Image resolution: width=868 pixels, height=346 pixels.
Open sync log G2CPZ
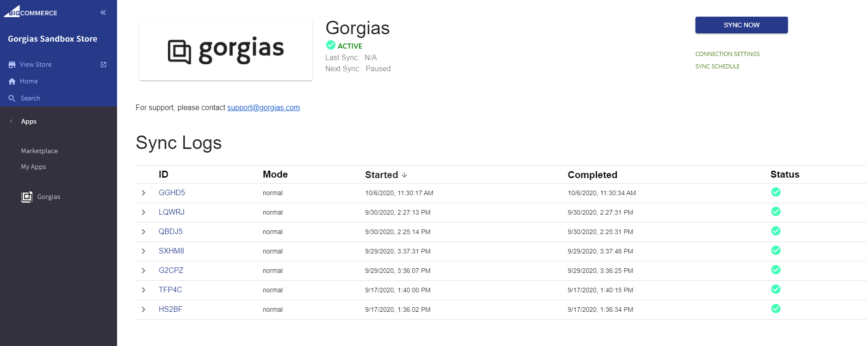pyautogui.click(x=171, y=270)
